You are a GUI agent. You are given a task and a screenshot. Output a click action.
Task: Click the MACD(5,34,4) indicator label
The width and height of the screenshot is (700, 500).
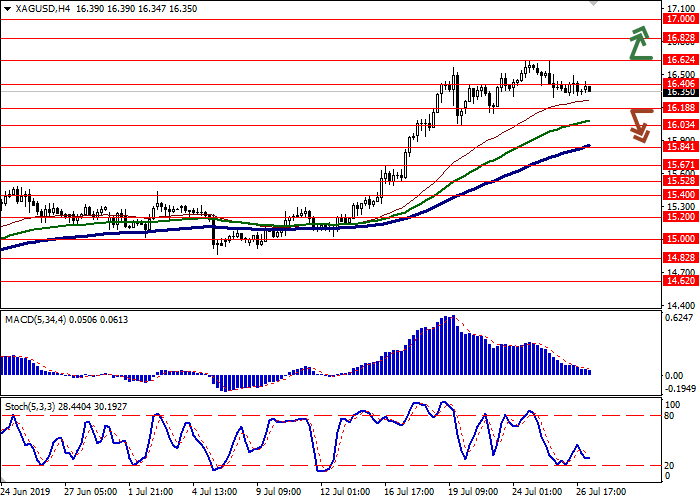coord(37,319)
